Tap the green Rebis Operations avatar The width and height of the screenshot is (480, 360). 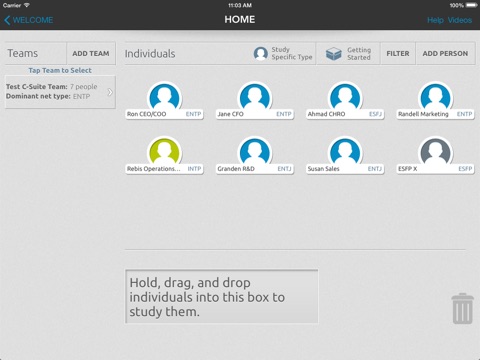[x=164, y=152]
